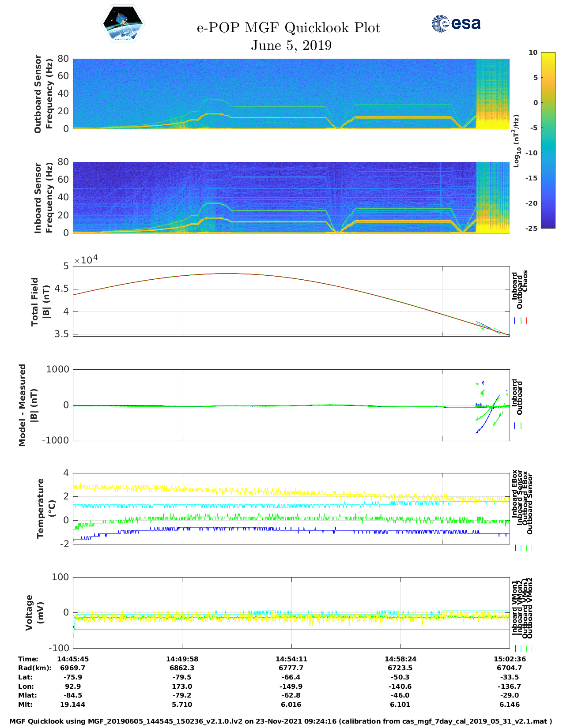Click the 'June 5, 2019' date subtitle
The width and height of the screenshot is (563, 728).
click(291, 45)
